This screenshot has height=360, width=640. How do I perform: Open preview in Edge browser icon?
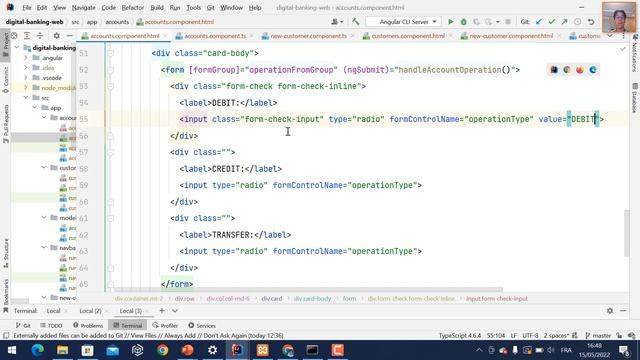pyautogui.click(x=593, y=70)
